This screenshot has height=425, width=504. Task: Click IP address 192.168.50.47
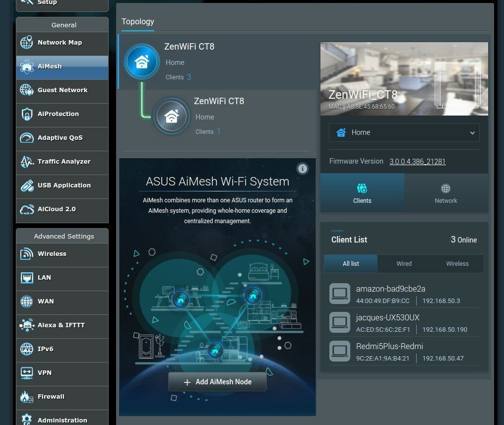tap(443, 359)
